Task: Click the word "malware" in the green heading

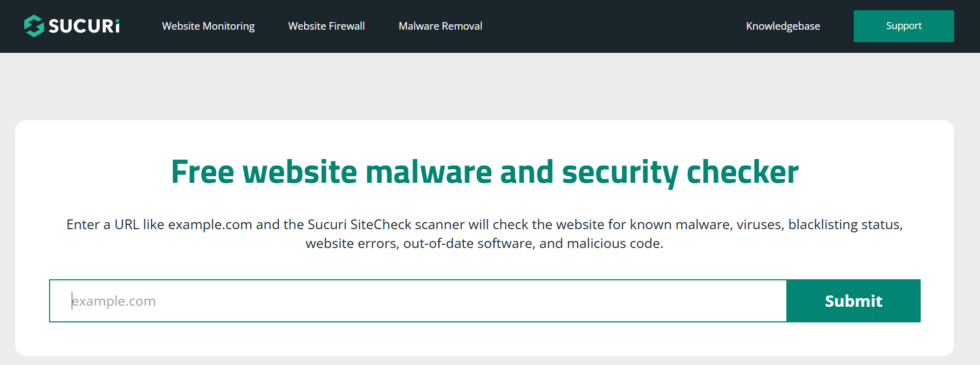Action: [429, 173]
